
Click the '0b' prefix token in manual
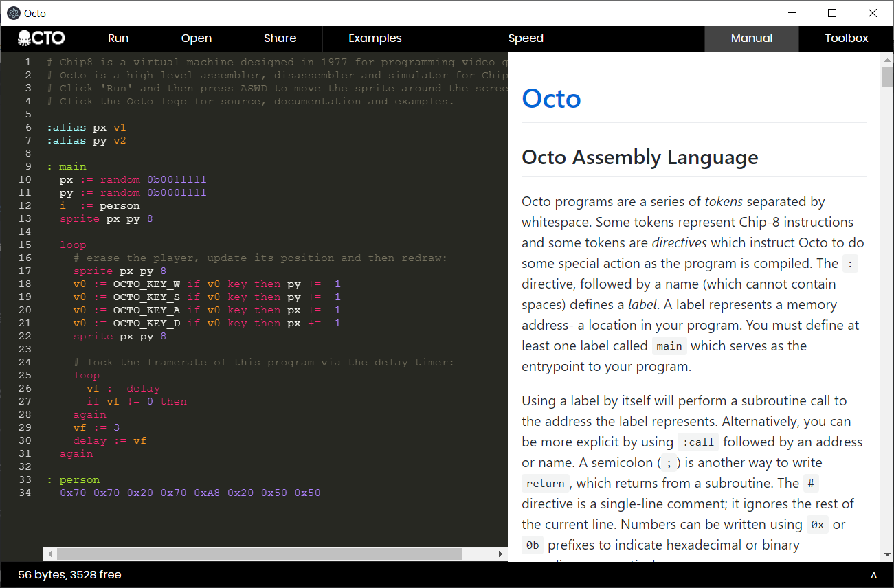[533, 545]
